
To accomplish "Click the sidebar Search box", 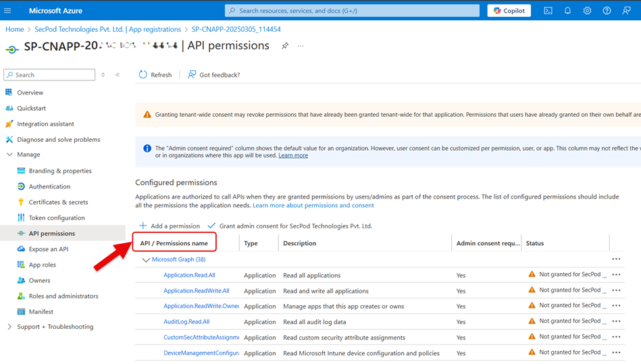I will pyautogui.click(x=49, y=75).
